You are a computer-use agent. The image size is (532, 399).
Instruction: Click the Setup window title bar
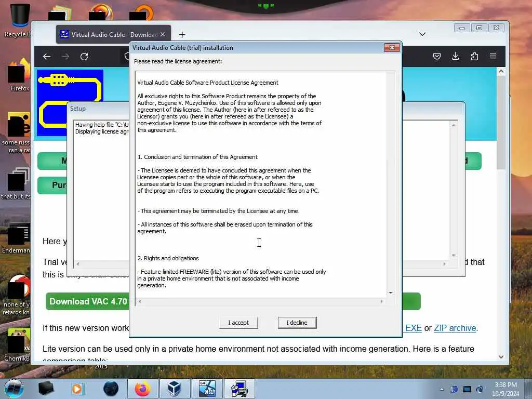[x=98, y=109]
